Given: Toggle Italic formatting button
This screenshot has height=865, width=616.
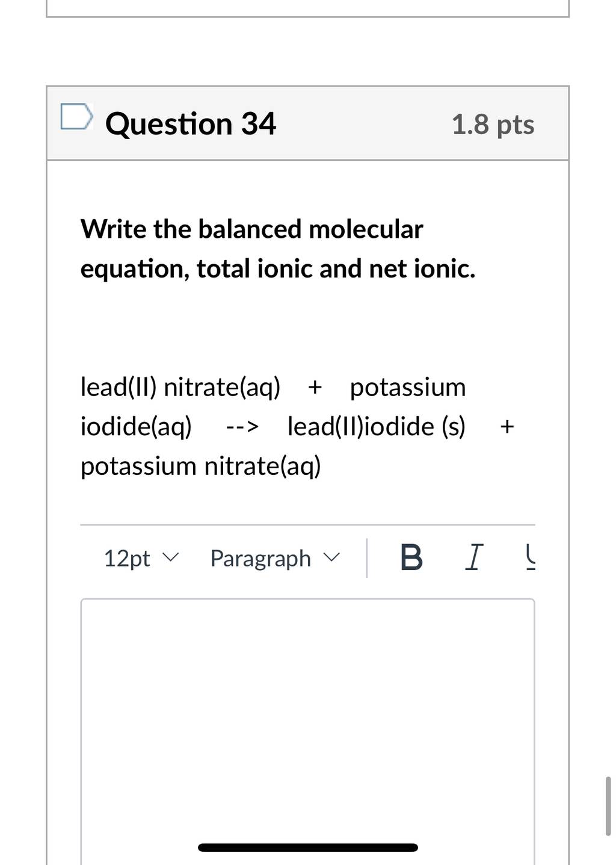Looking at the screenshot, I should point(473,557).
